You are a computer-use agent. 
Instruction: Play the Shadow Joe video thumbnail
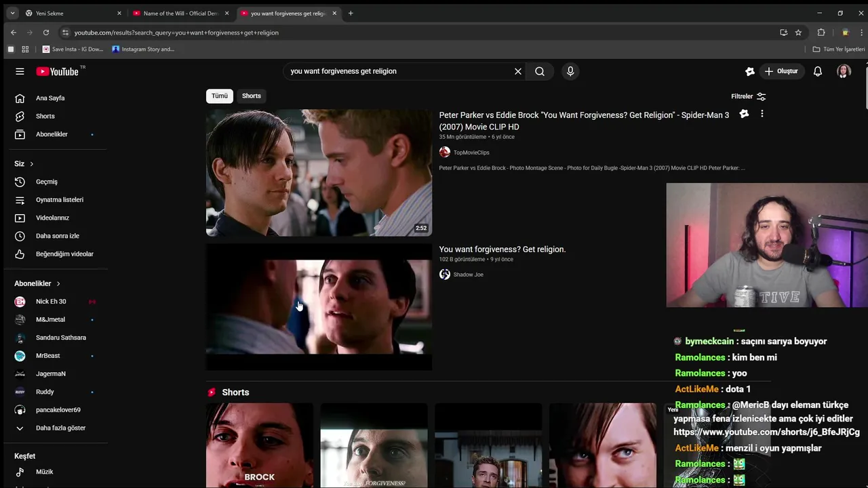(319, 307)
